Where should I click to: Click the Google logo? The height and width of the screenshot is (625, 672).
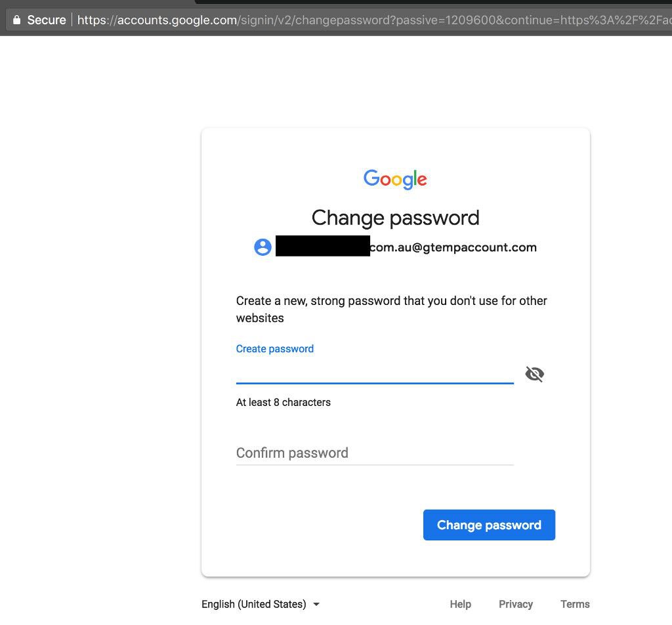tap(395, 179)
